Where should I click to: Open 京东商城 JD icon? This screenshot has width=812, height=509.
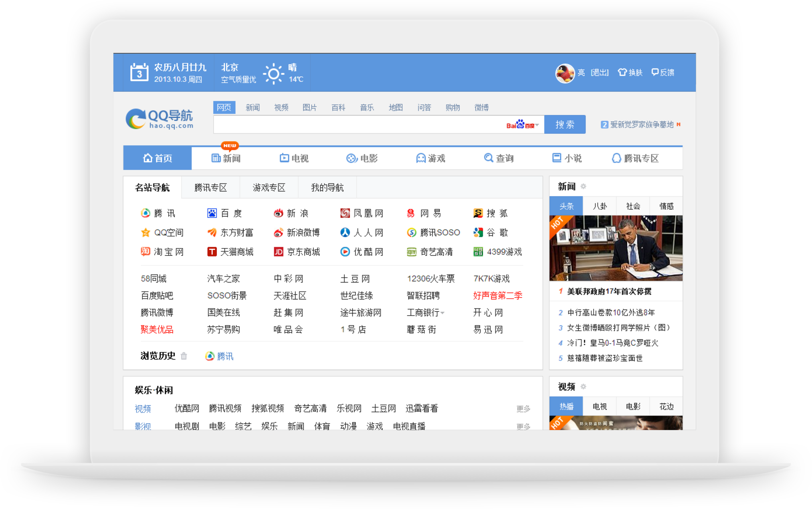click(278, 251)
